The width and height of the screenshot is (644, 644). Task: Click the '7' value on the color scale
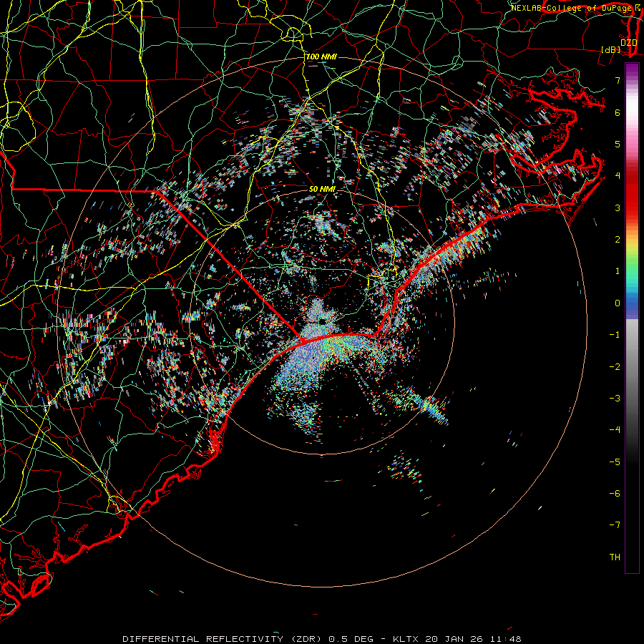(x=618, y=80)
